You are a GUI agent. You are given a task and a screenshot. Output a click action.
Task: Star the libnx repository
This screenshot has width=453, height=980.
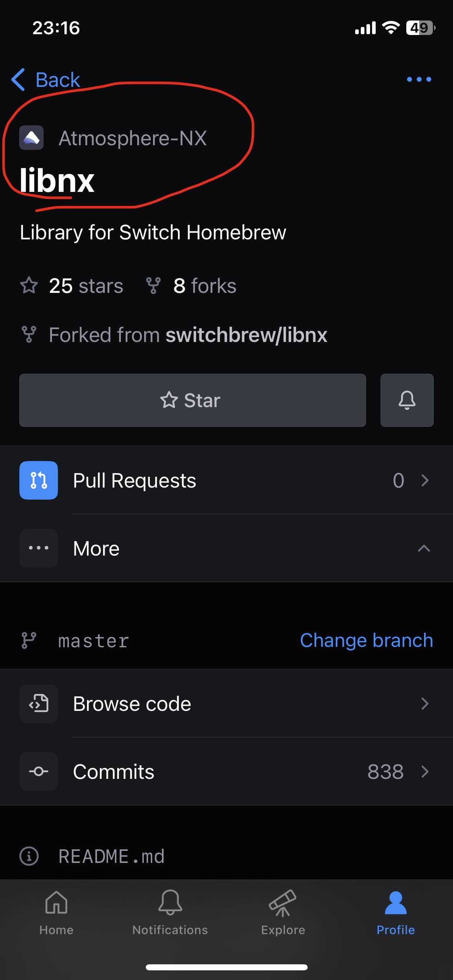(192, 400)
